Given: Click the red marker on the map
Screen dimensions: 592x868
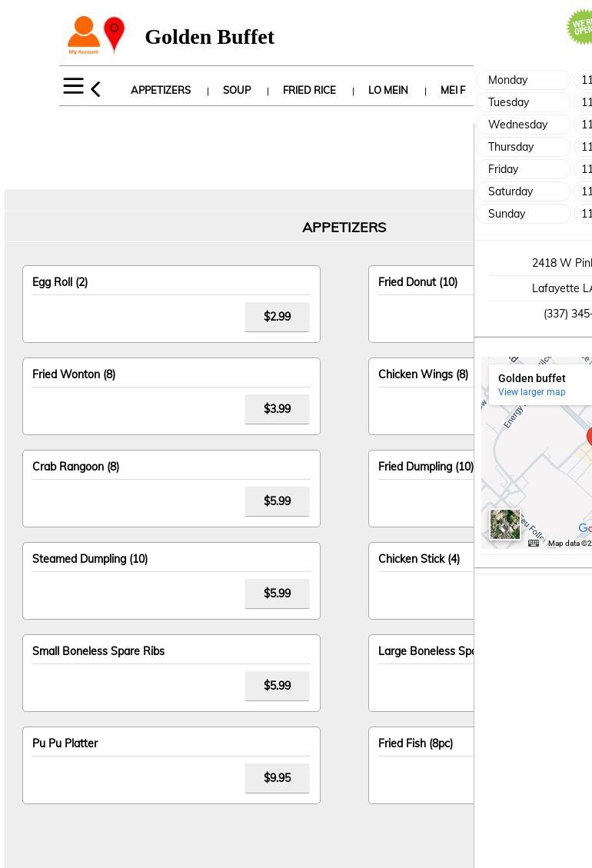Looking at the screenshot, I should coord(589,437).
